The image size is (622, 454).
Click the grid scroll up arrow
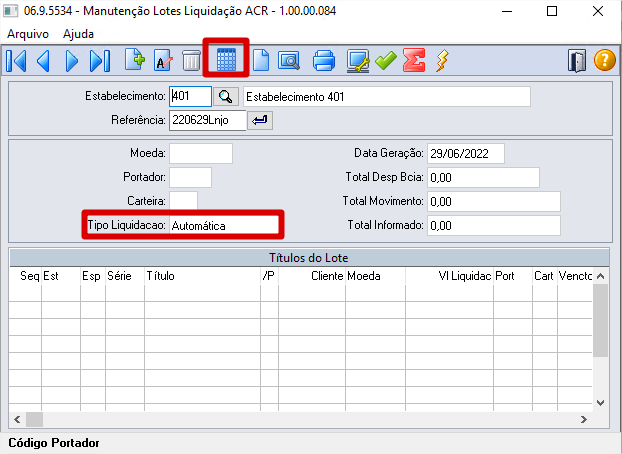[601, 276]
